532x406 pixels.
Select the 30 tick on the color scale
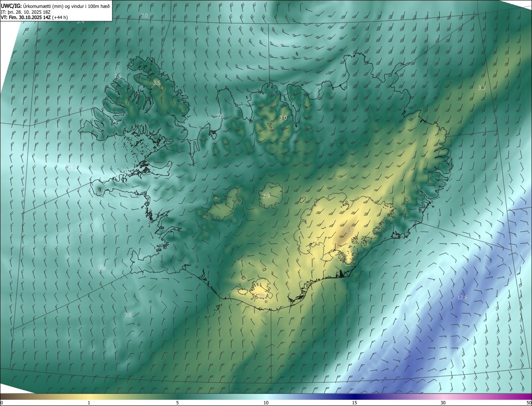pyautogui.click(x=443, y=403)
